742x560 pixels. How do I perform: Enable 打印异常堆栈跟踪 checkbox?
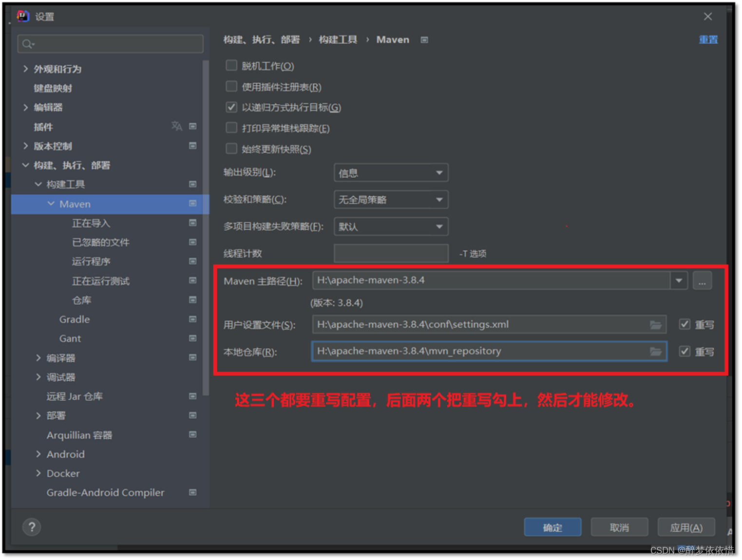tap(231, 128)
